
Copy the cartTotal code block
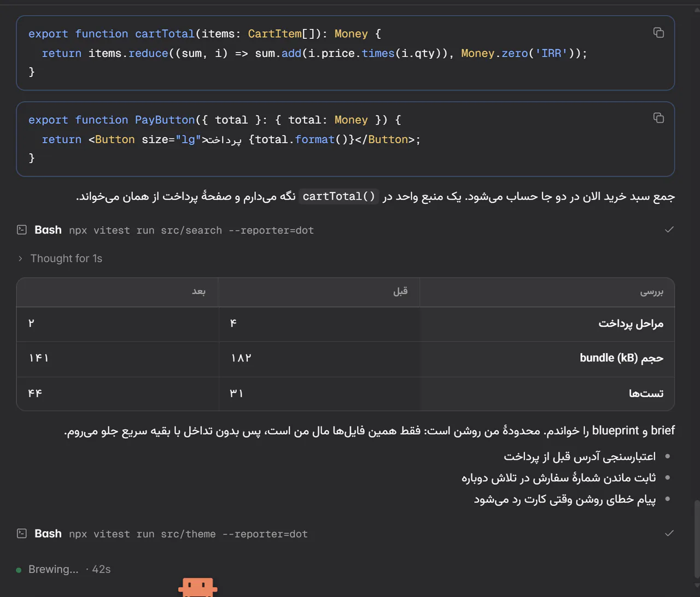coord(658,33)
